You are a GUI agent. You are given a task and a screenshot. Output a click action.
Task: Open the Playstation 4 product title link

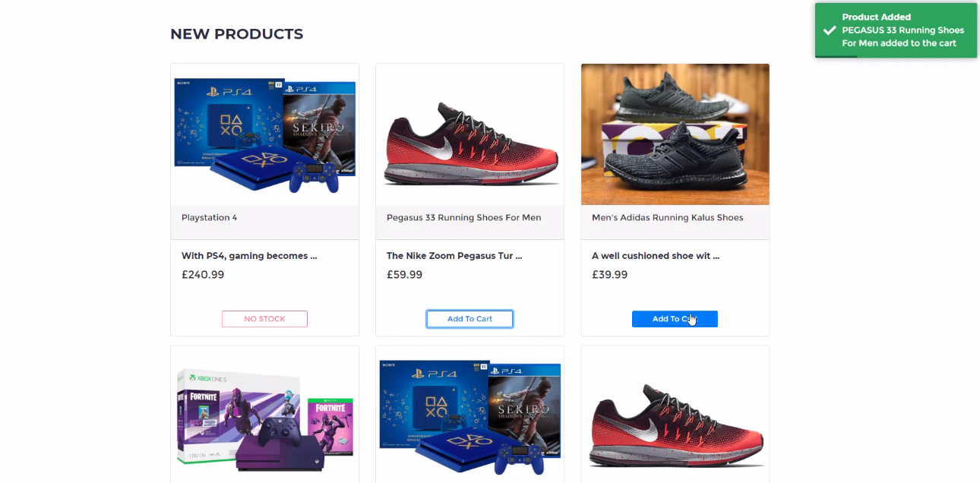coord(209,217)
